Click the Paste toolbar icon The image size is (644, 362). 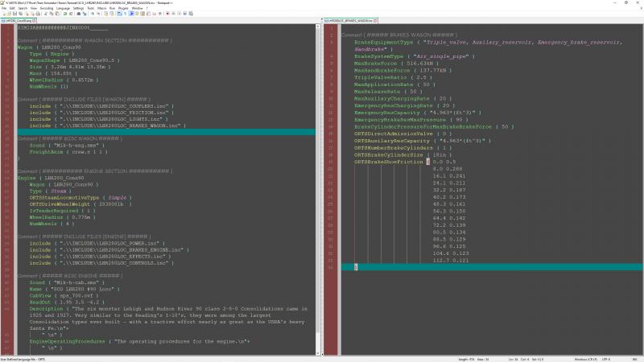coord(57,14)
